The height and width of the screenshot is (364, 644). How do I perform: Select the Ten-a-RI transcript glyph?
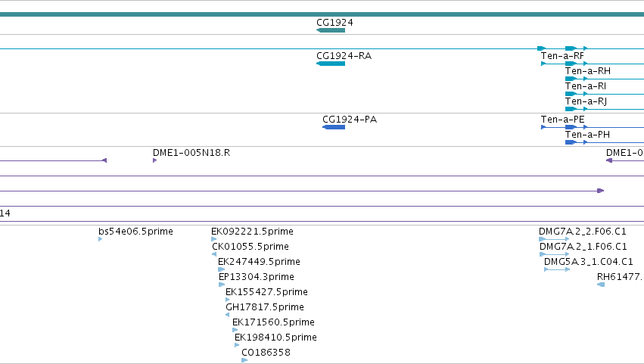(605, 94)
